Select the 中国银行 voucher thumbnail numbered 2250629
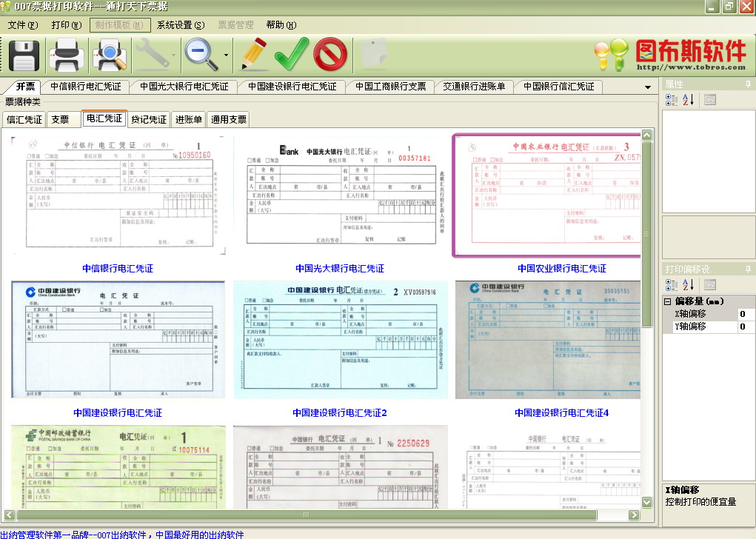This screenshot has height=539, width=756. click(x=340, y=466)
